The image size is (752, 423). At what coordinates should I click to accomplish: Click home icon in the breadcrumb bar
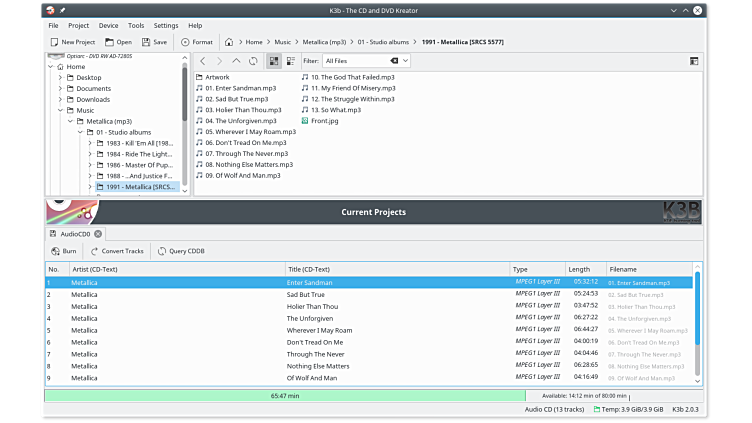230,42
